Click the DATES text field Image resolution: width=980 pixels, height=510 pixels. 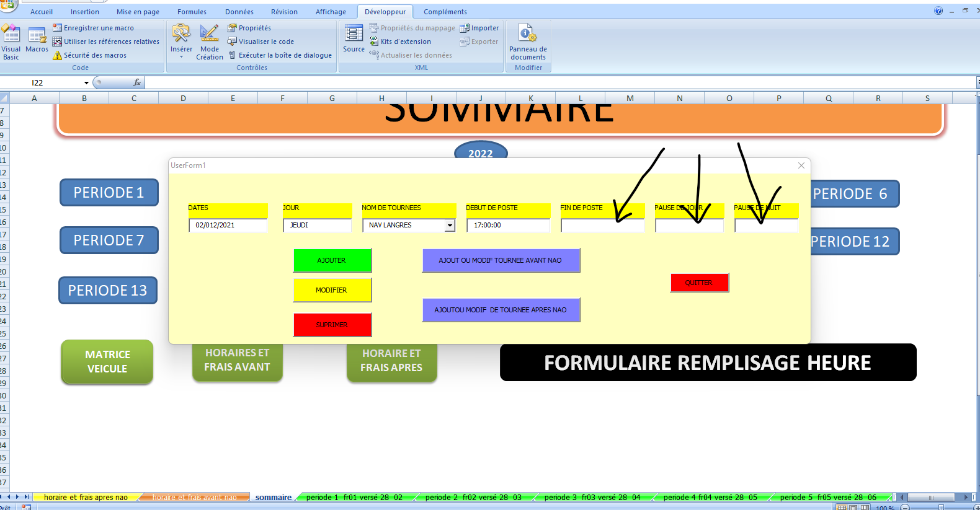228,225
